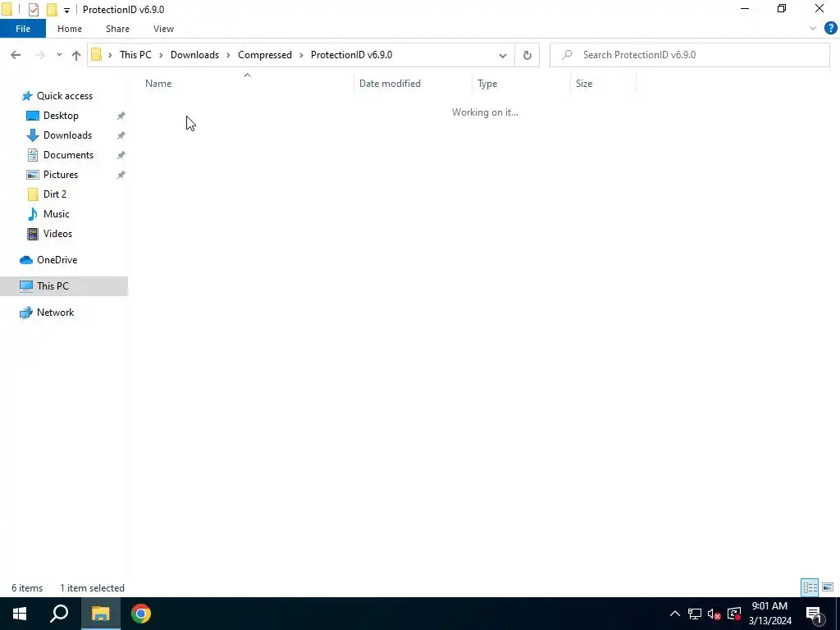The image size is (840, 630).
Task: Open Videos in the navigation pane
Action: click(57, 234)
